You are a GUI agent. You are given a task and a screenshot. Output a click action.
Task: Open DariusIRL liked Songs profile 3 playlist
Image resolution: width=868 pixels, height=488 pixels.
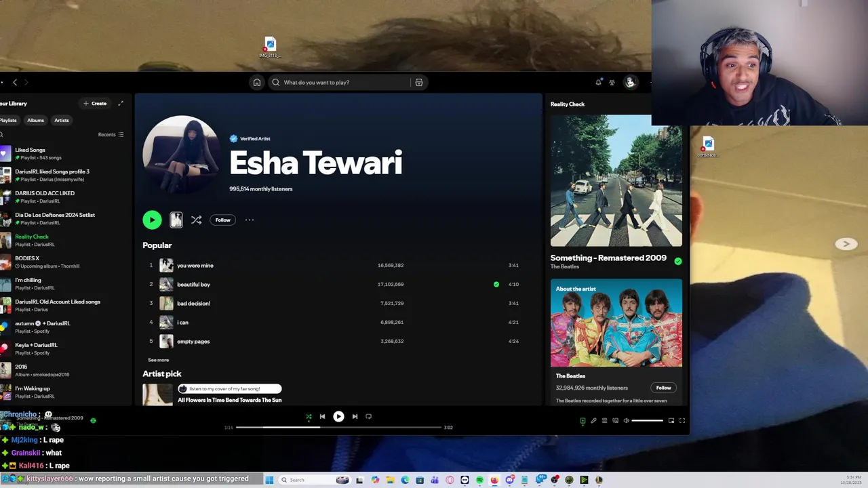[64, 176]
